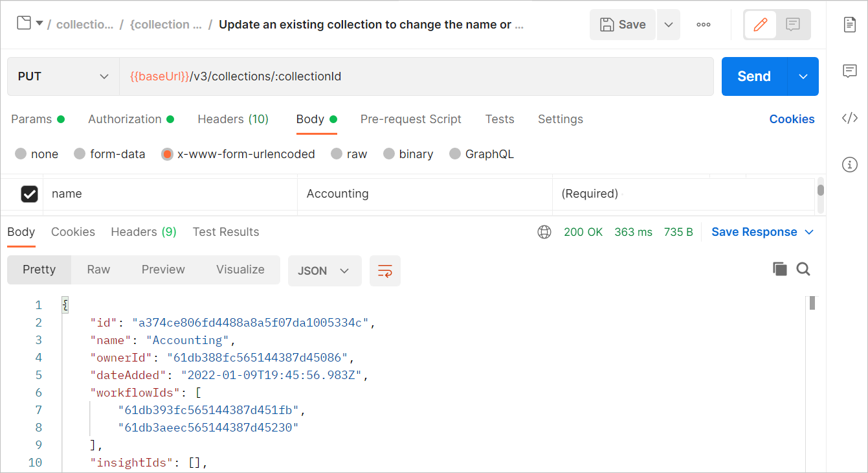Open the JSON format dropdown
The width and height of the screenshot is (868, 473).
pyautogui.click(x=324, y=270)
